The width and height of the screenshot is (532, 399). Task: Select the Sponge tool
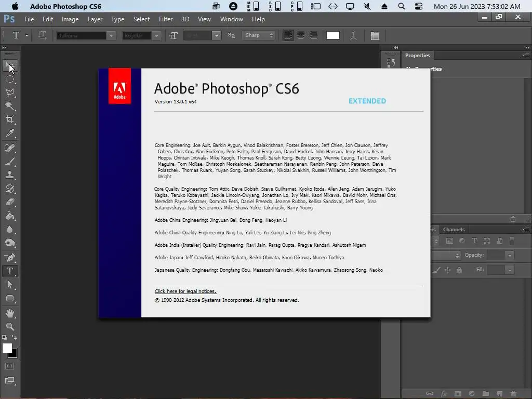[10, 243]
